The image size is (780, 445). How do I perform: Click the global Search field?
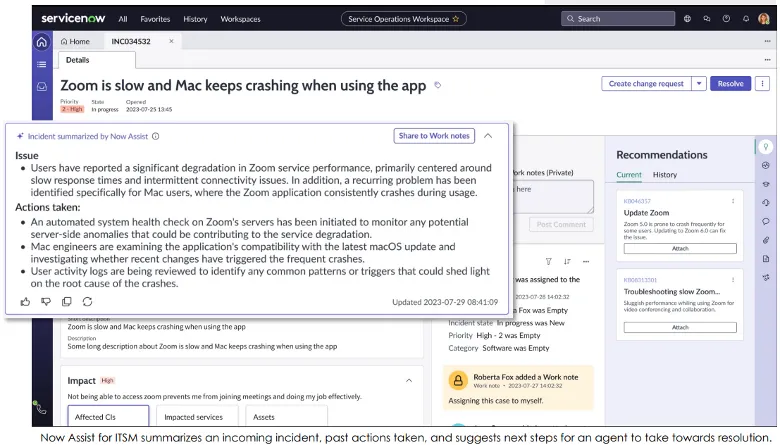click(618, 19)
